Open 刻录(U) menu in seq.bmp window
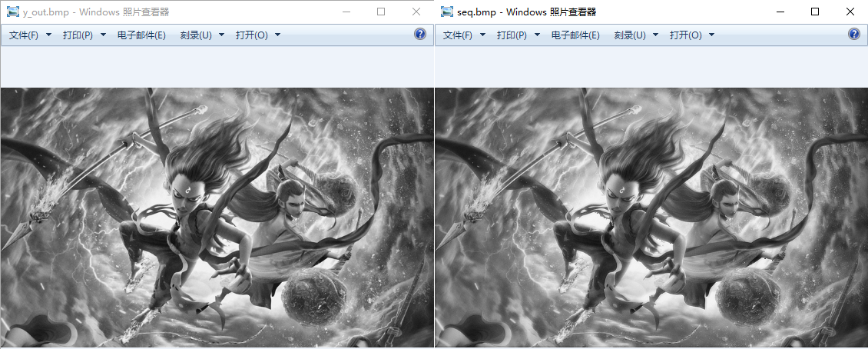This screenshot has width=868, height=349. [630, 35]
